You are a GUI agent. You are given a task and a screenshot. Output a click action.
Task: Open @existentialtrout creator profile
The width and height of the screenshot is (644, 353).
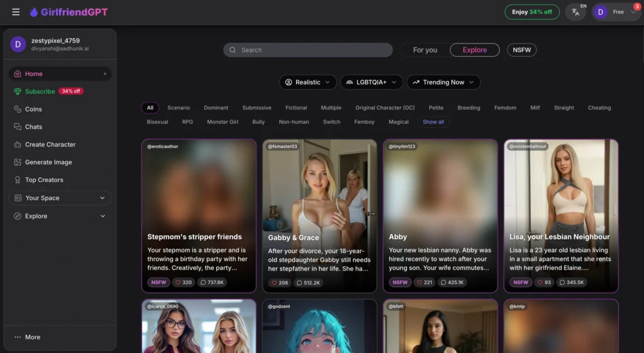pyautogui.click(x=528, y=146)
